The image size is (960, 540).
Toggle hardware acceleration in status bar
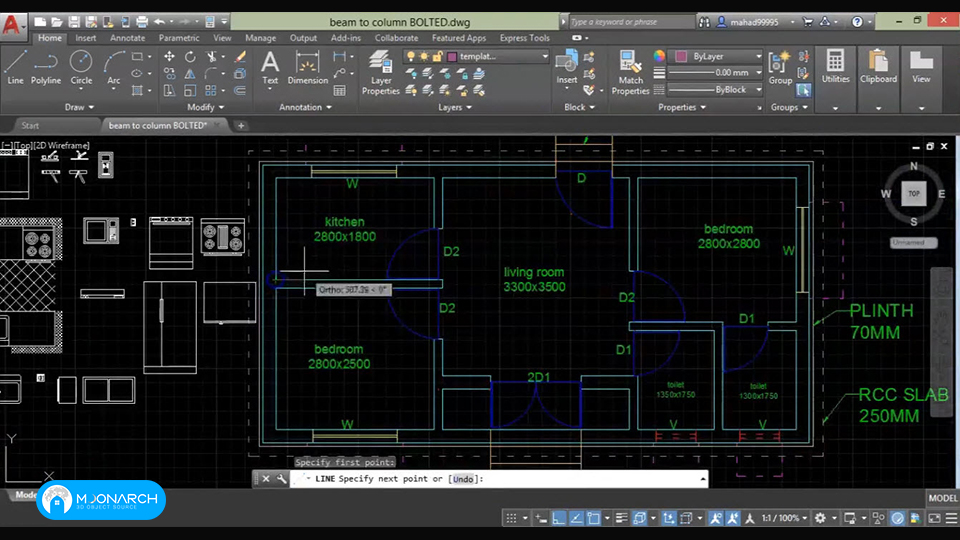click(898, 518)
